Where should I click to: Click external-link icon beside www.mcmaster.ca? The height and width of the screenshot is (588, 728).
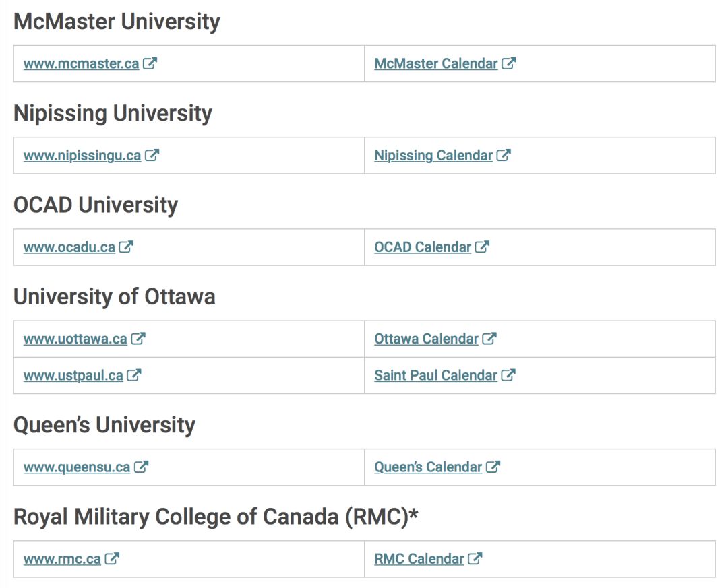click(150, 63)
